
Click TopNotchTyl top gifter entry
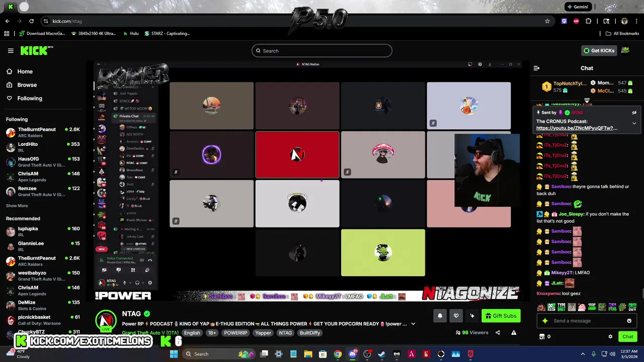tap(563, 87)
